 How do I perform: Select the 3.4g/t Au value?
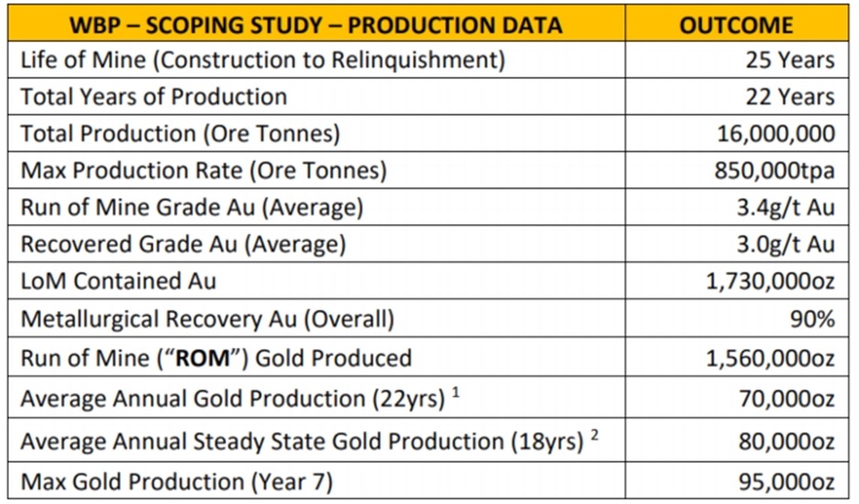click(x=786, y=207)
